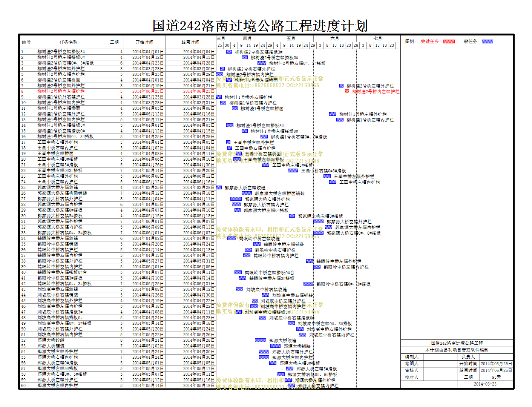
Task: Click the 编号 column header
Action: (x=26, y=42)
